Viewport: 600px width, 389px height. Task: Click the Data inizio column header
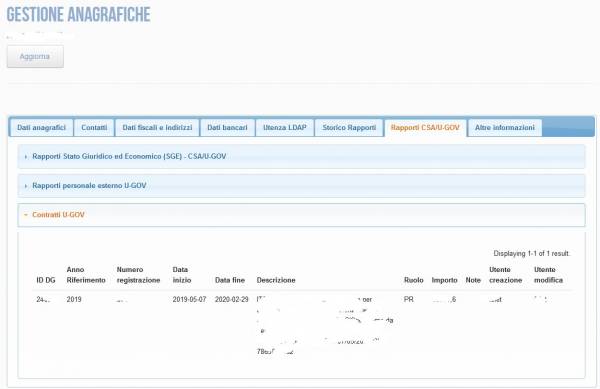point(182,275)
